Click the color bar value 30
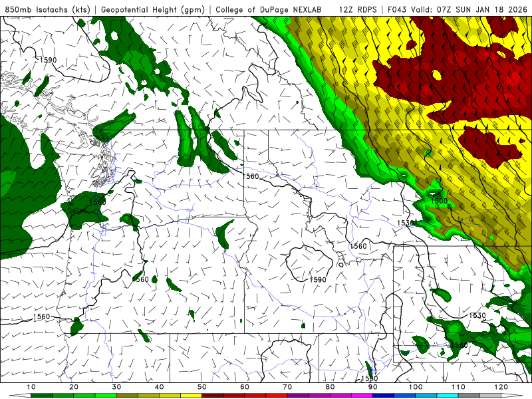 [116, 387]
